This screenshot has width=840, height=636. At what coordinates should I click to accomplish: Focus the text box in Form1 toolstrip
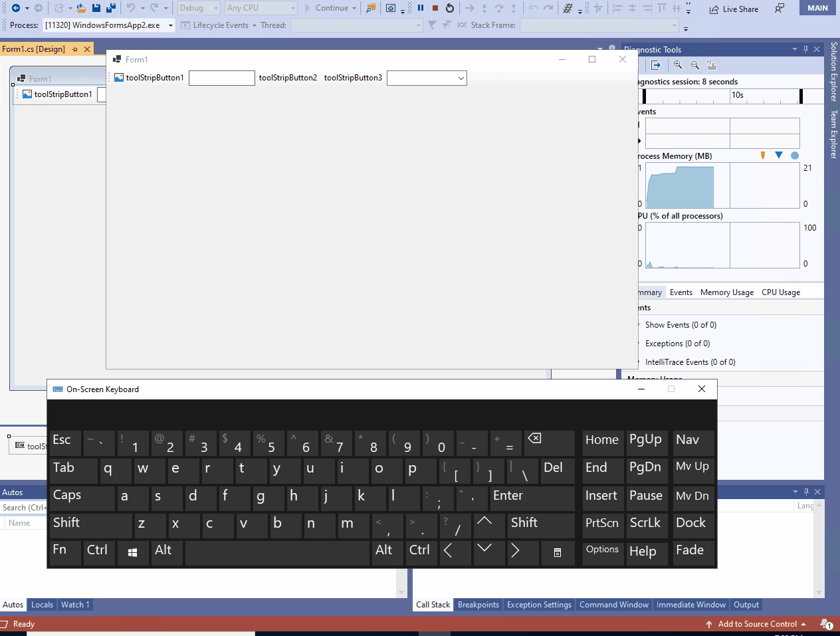(222, 78)
